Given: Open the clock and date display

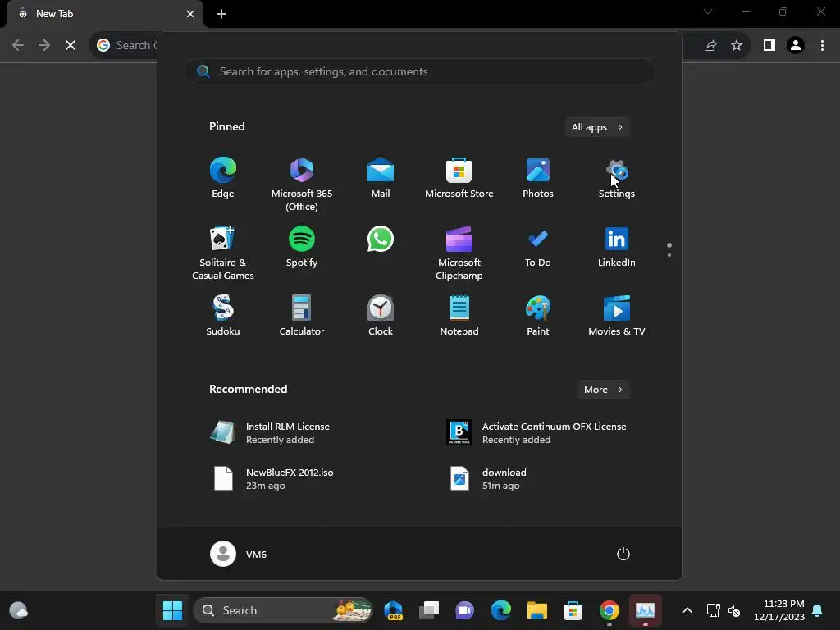Looking at the screenshot, I should pos(779,610).
